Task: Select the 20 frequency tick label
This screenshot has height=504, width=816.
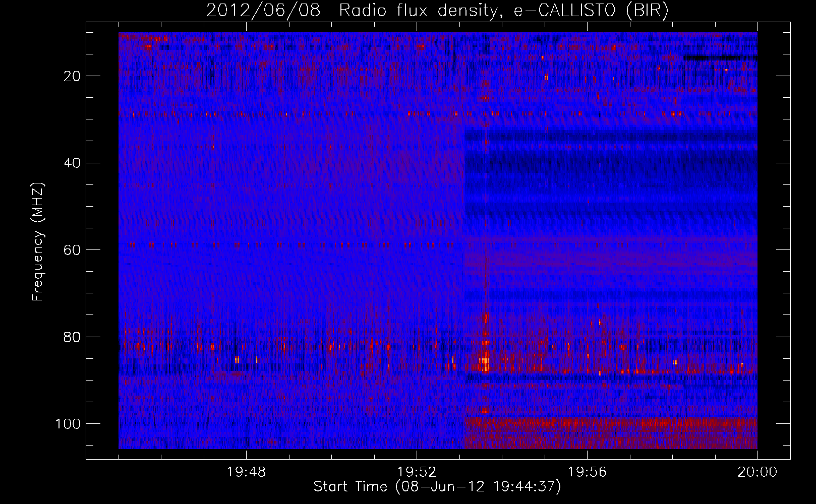Action: pos(73,76)
